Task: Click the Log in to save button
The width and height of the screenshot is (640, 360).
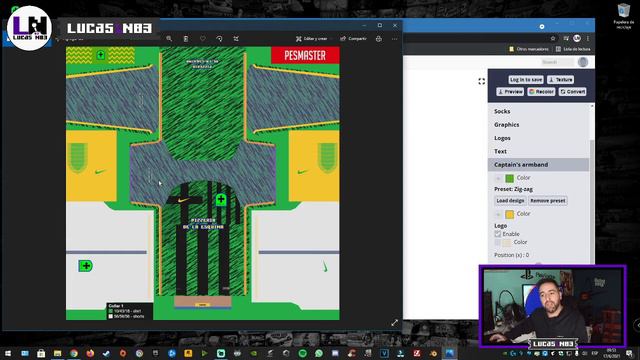Action: coord(526,80)
